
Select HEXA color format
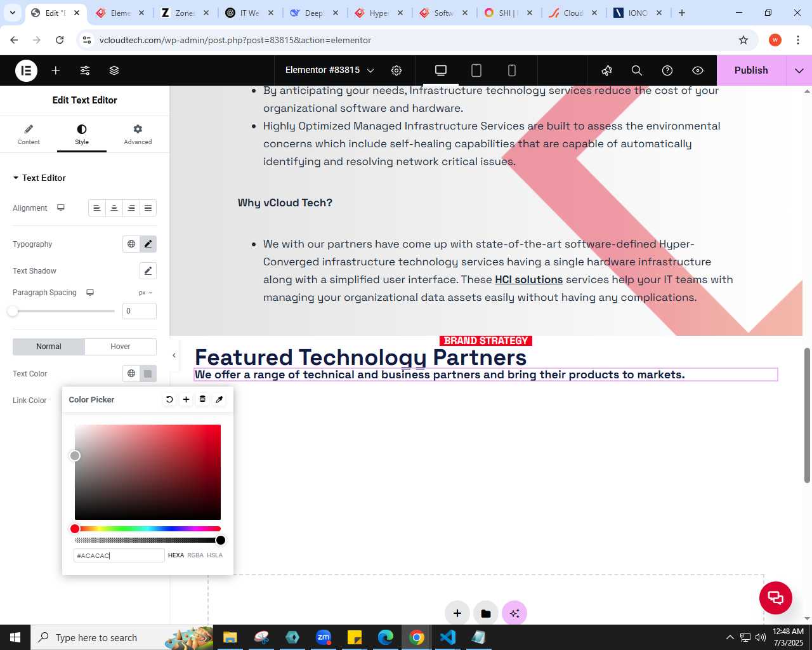pyautogui.click(x=176, y=555)
